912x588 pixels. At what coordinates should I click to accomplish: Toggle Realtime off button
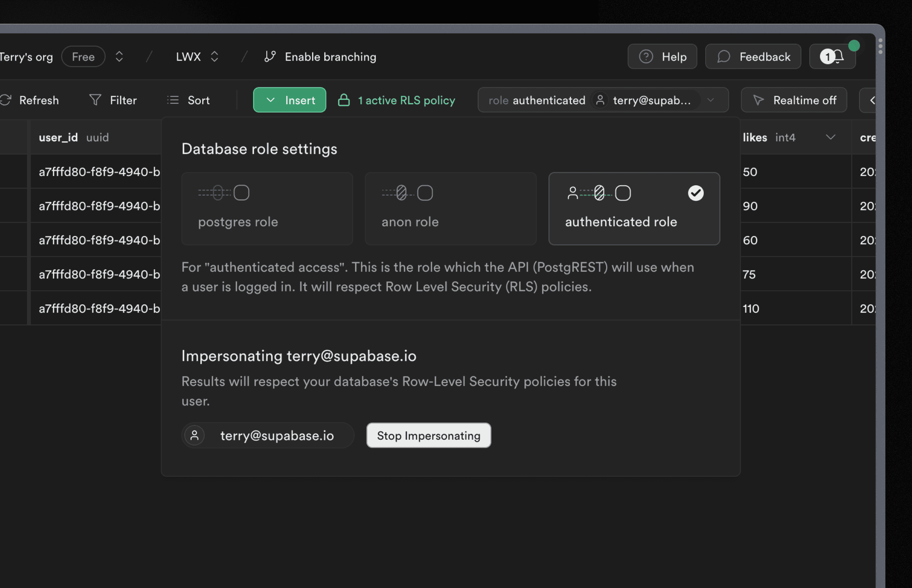(x=793, y=100)
